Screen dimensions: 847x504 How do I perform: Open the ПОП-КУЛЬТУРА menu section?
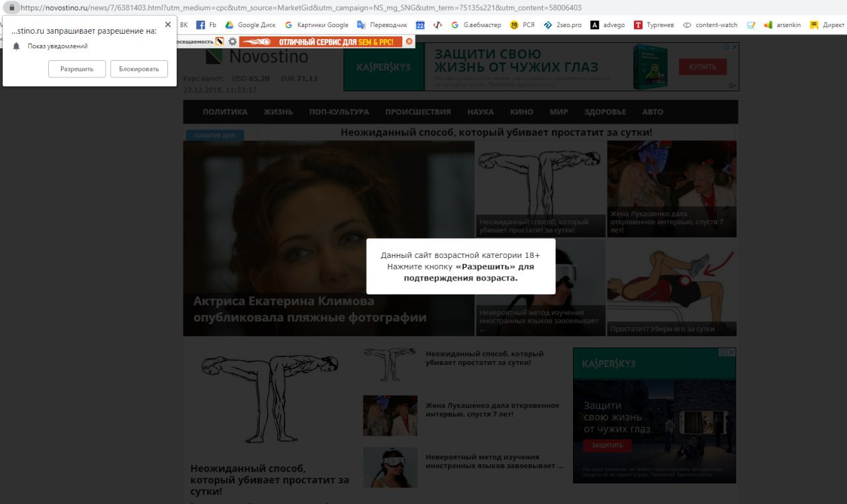tap(339, 112)
